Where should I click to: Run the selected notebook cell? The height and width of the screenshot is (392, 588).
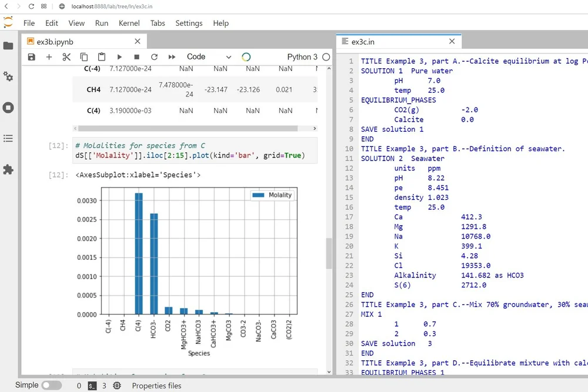pyautogui.click(x=118, y=57)
